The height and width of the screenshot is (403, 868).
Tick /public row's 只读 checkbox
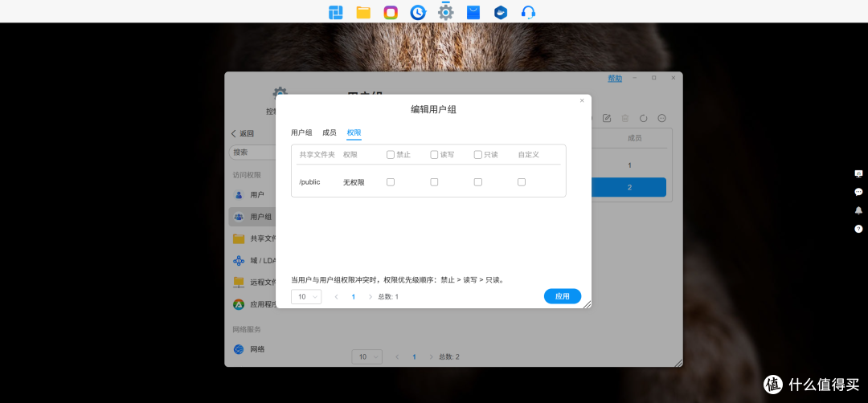point(477,182)
